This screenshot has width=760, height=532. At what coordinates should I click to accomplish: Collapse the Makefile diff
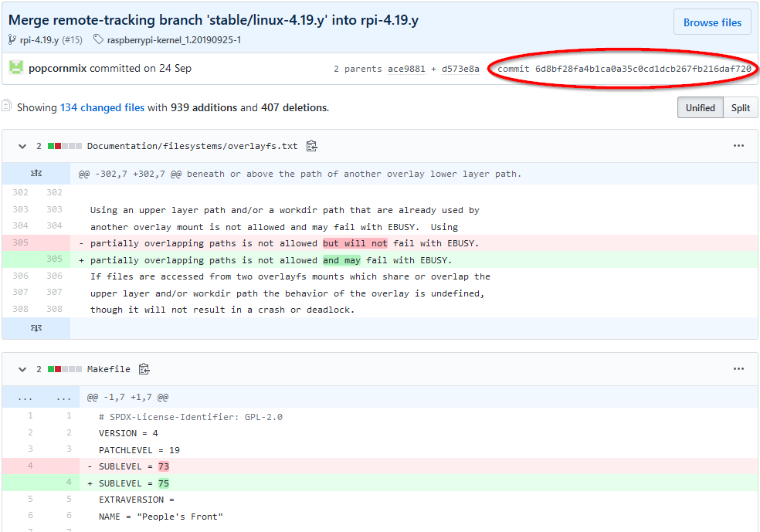[22, 369]
